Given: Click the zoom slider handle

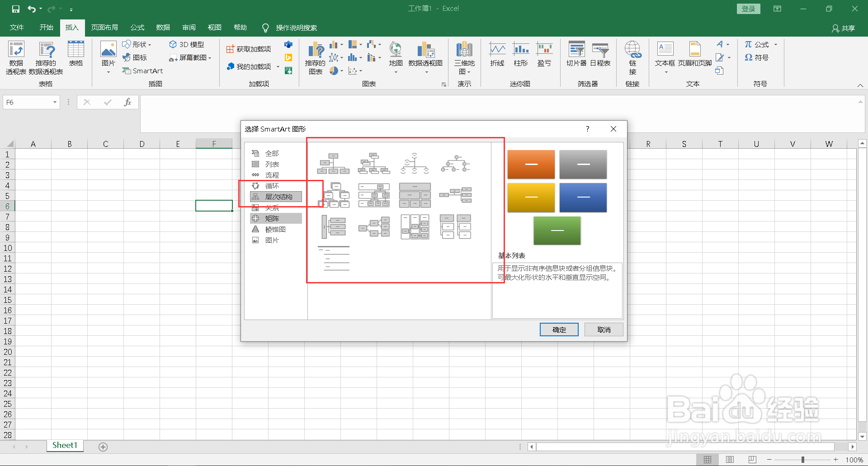Looking at the screenshot, I should (803, 460).
